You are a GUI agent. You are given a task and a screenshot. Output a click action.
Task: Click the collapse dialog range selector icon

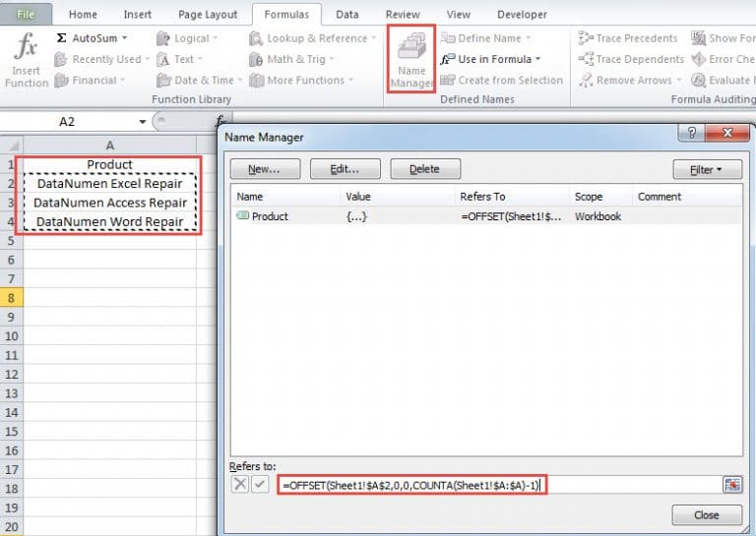point(732,485)
